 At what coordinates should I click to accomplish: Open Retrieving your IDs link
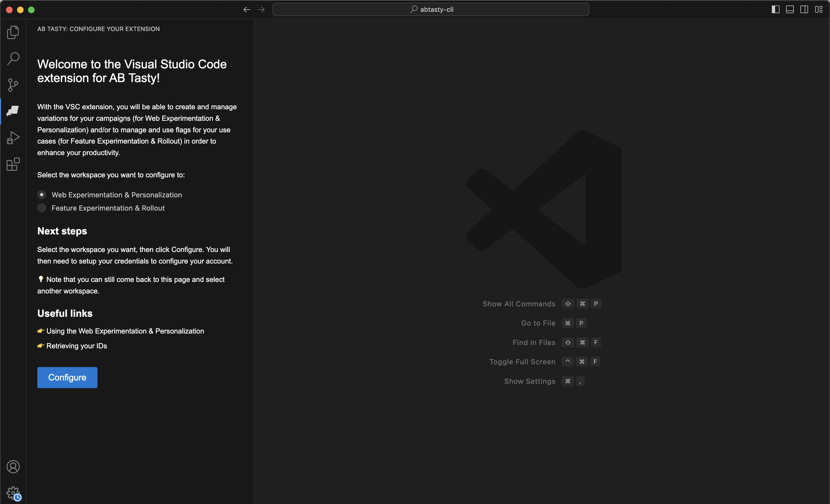tap(77, 346)
